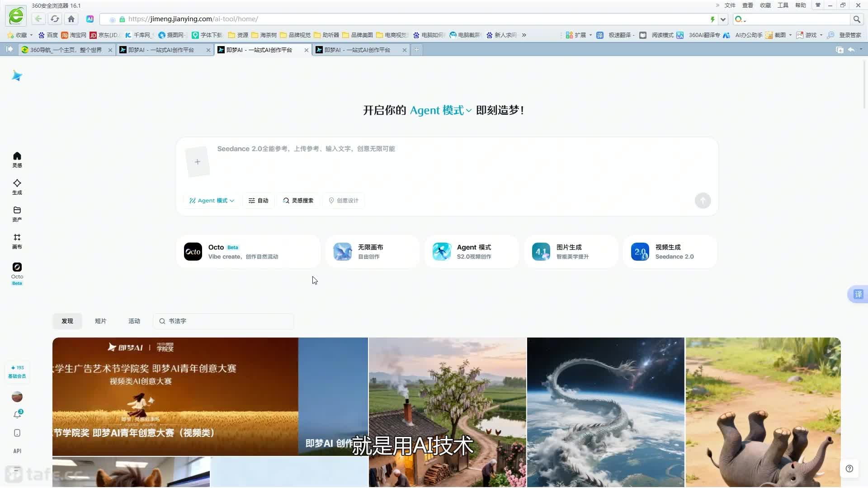
Task: Open the 资产 folder sidebar item
Action: click(17, 214)
